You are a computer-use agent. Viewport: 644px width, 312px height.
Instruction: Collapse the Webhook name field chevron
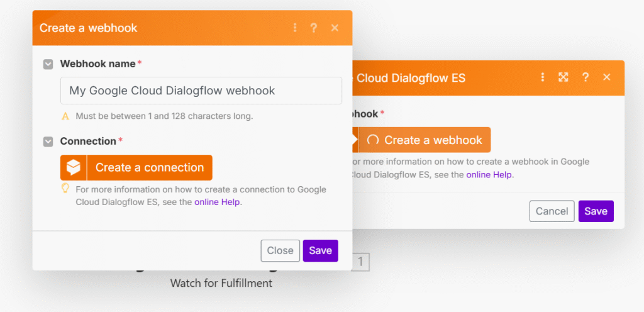tap(48, 64)
